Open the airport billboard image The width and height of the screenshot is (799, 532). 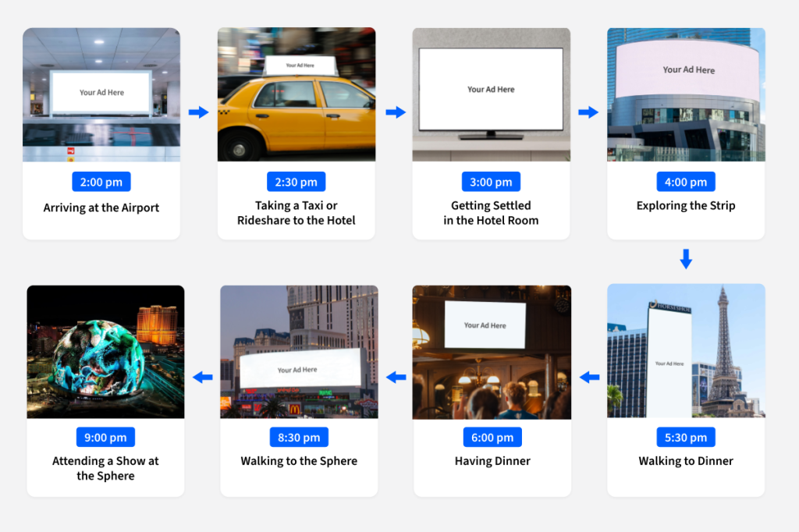click(x=101, y=94)
